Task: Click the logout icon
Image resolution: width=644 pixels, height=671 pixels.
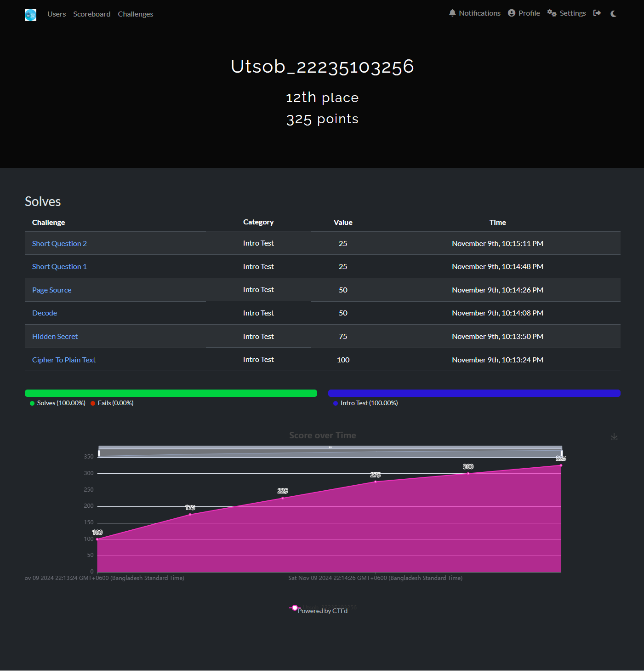Action: (x=597, y=13)
